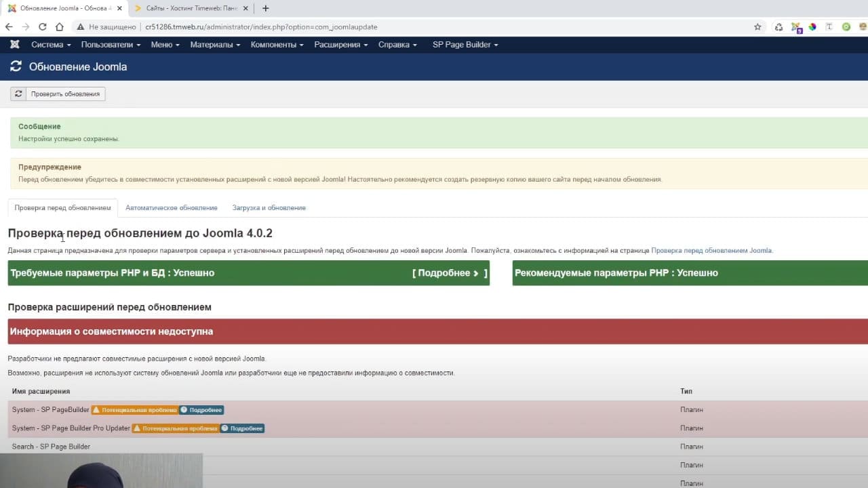Click 'Плагин' in SP Page Builder Pro Updater row
868x488 pixels.
(x=692, y=428)
